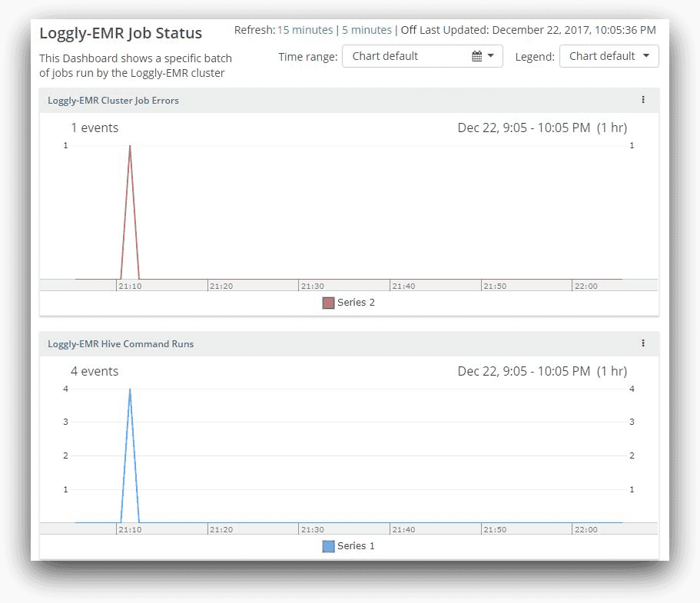Click calendar icon in Time range selector
Viewport: 700px width, 603px height.
coord(476,56)
